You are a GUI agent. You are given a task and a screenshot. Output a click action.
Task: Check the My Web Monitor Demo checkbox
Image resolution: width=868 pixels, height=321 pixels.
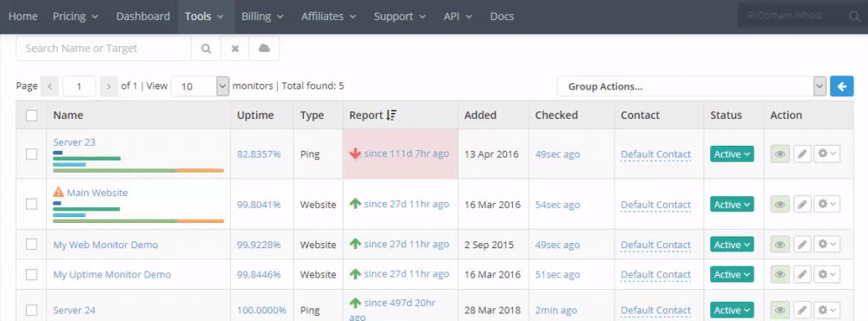[31, 245]
